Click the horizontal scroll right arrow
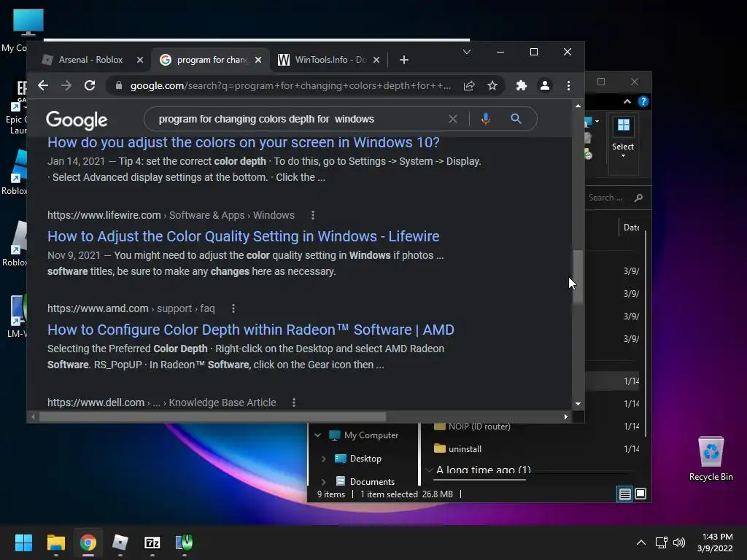747x560 pixels. tap(565, 417)
